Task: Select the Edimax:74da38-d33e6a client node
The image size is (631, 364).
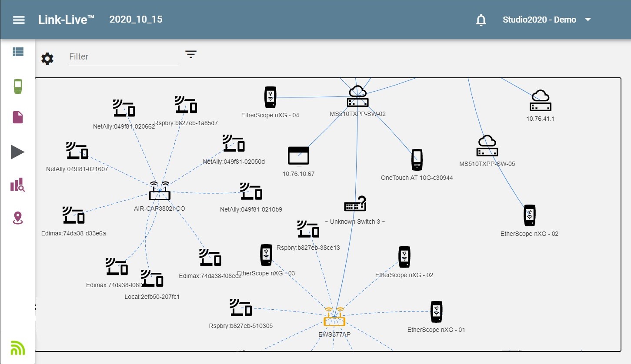Action: point(73,215)
